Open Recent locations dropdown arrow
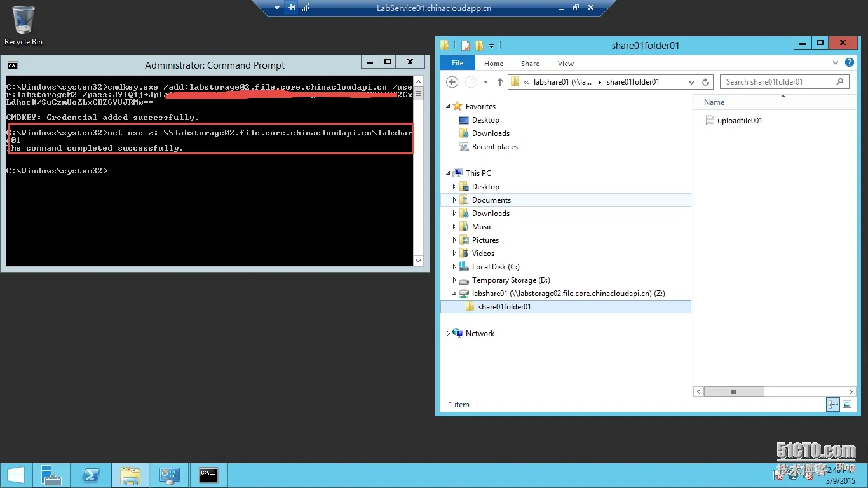 [x=485, y=82]
